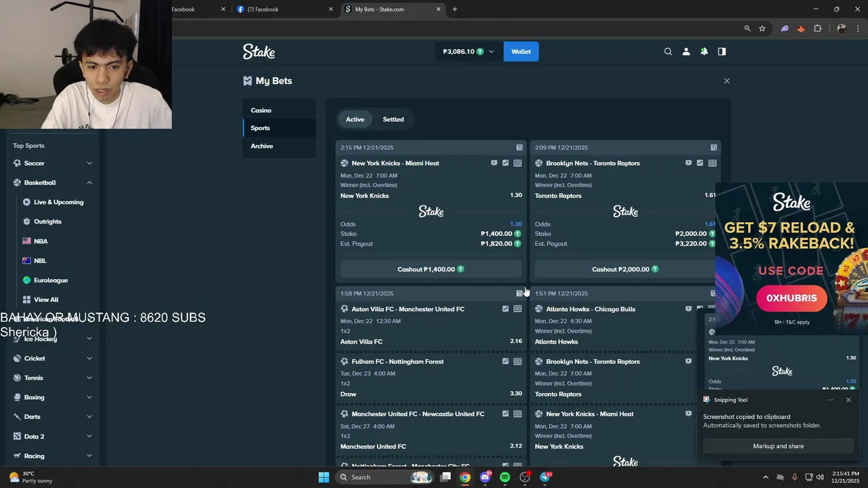868x488 pixels.
Task: Select Archive in My Bets menu
Action: coord(279,146)
